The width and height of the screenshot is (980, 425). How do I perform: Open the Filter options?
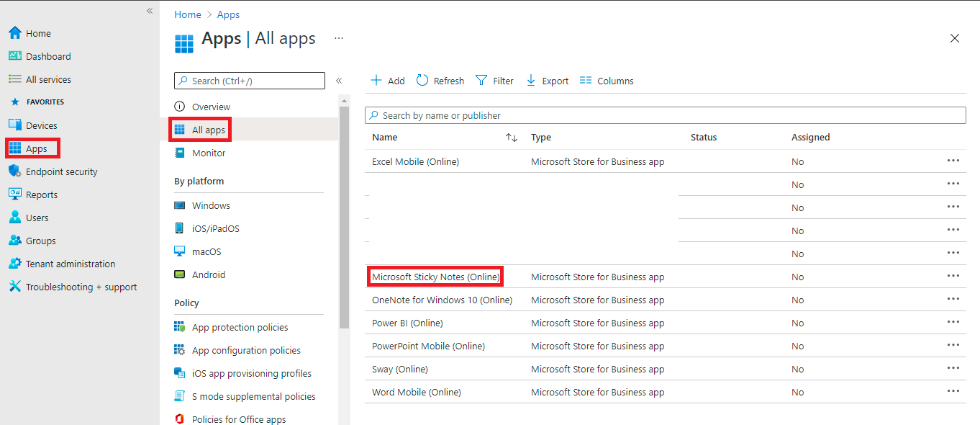click(494, 81)
